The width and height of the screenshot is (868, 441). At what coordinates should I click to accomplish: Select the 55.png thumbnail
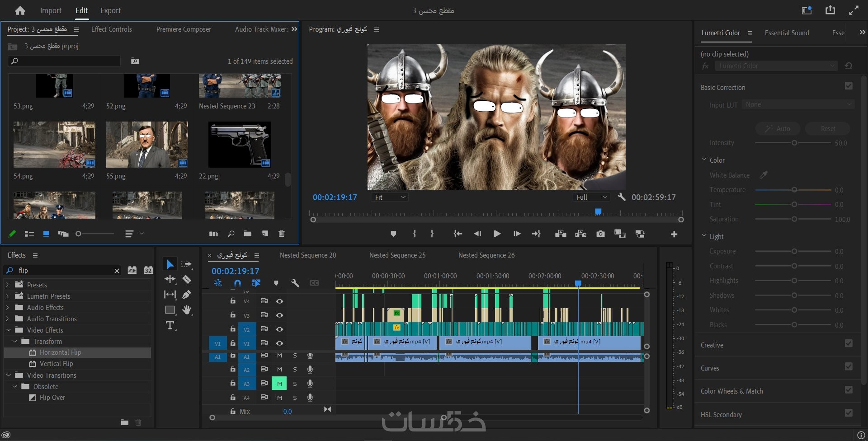(147, 145)
